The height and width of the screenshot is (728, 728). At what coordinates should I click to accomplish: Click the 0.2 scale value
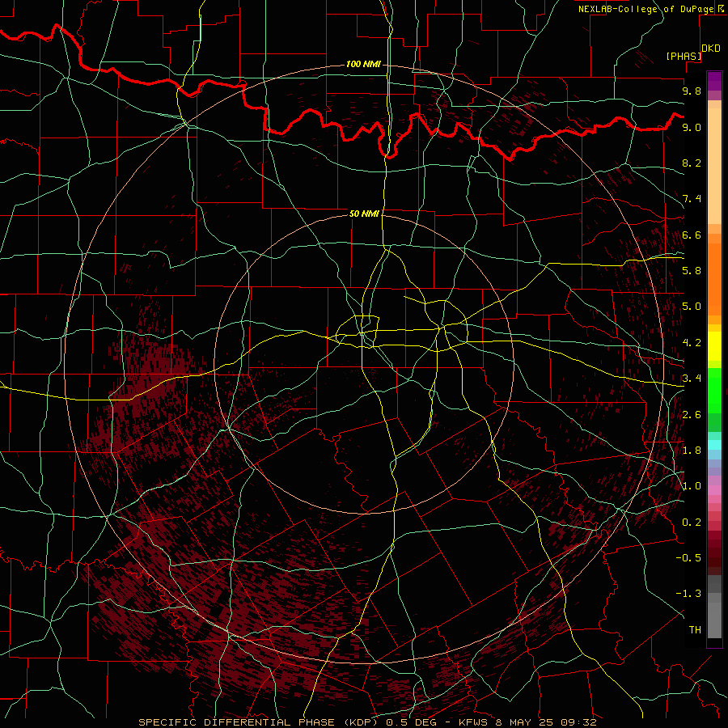(692, 523)
